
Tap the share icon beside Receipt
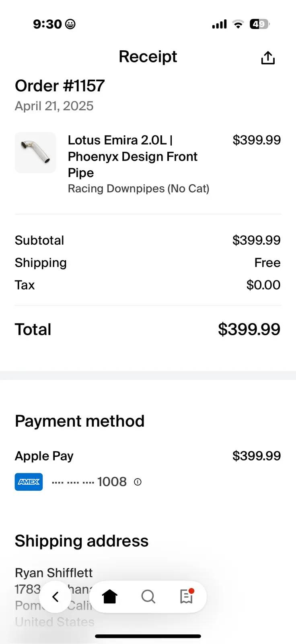(x=268, y=58)
